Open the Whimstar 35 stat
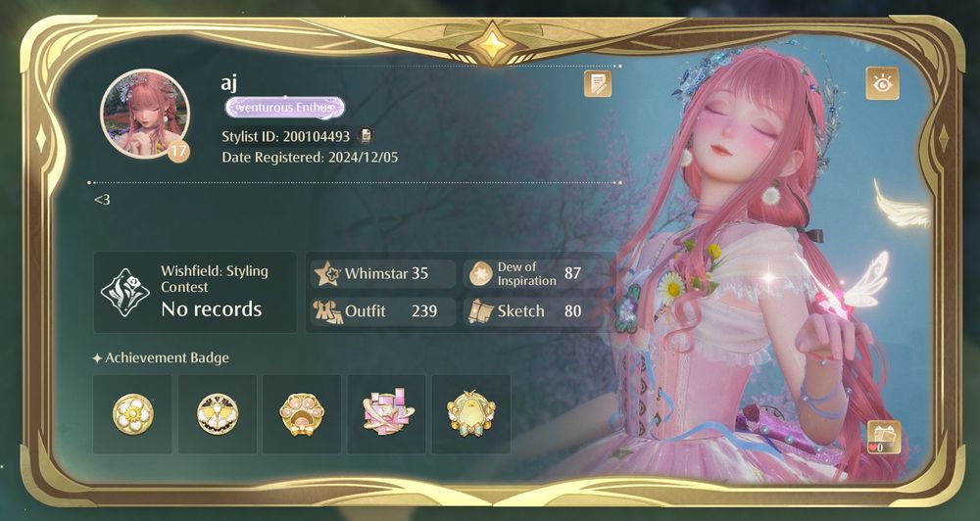Screen dimensions: 980x521 383,273
